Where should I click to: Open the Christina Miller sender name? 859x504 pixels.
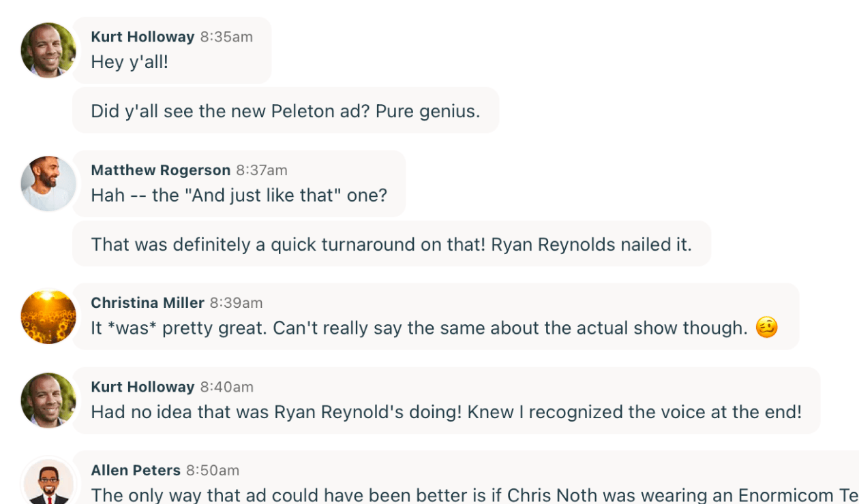coord(147,303)
